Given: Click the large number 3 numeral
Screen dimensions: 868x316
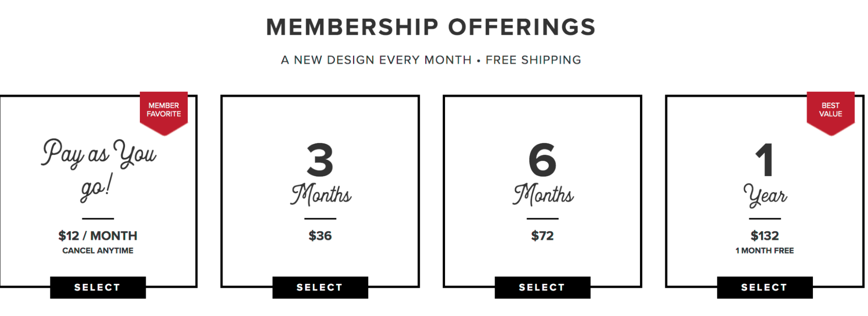Looking at the screenshot, I should 320,160.
